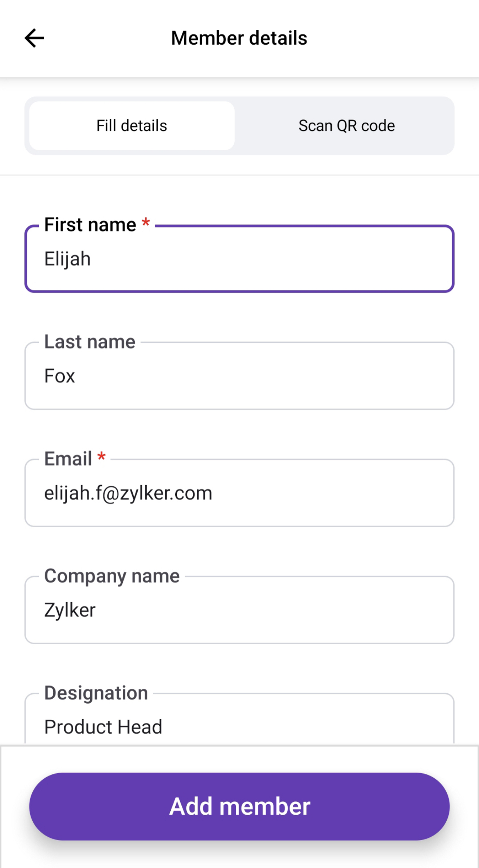Image resolution: width=479 pixels, height=868 pixels.
Task: Click the elijah.f@zylker.com address text
Action: (x=128, y=493)
